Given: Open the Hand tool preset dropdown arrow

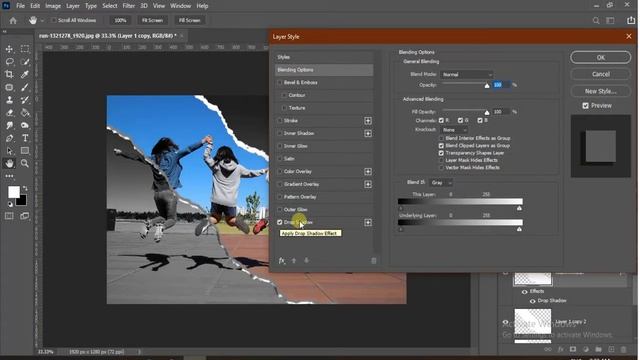Looking at the screenshot, I should [x=42, y=20].
